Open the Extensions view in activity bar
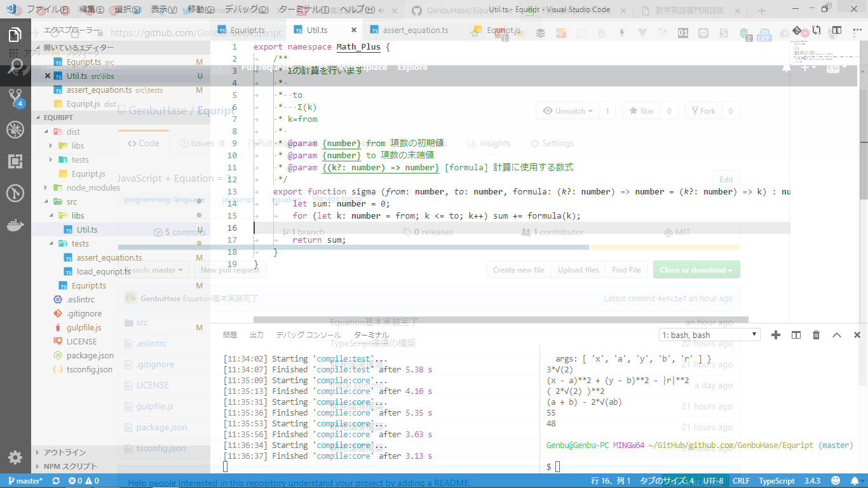 pos(15,161)
